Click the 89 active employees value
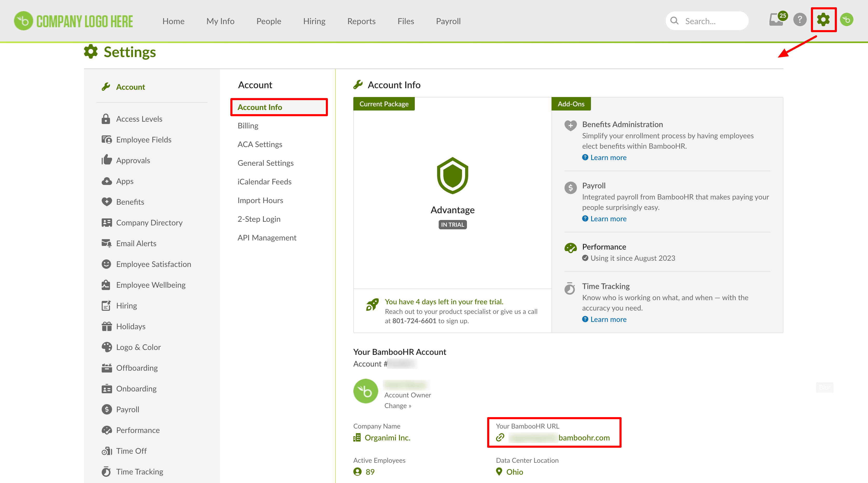Viewport: 868px width, 483px height. point(370,472)
